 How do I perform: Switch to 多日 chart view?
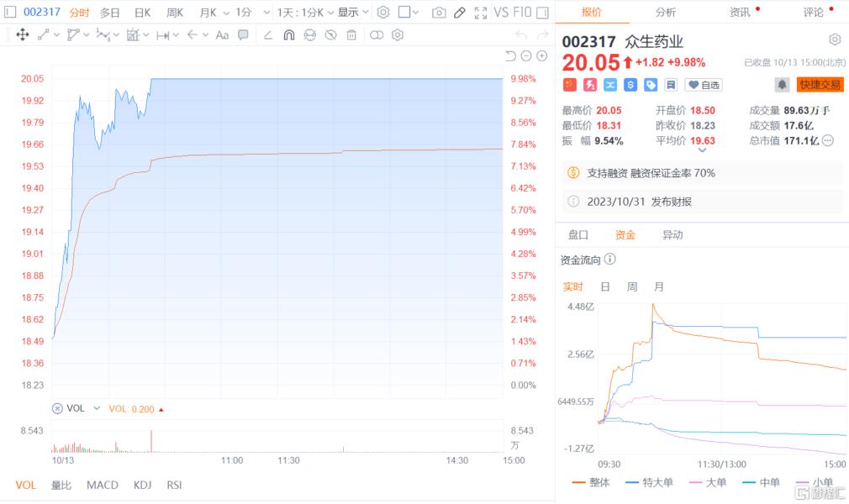tap(109, 13)
